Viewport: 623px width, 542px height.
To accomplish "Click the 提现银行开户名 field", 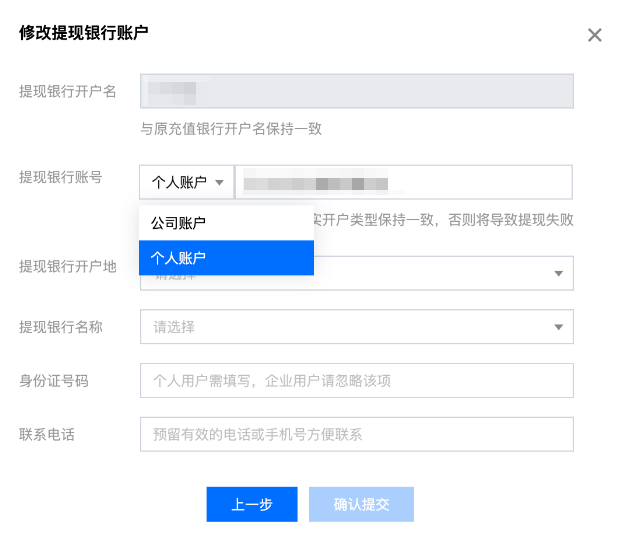I will [356, 91].
